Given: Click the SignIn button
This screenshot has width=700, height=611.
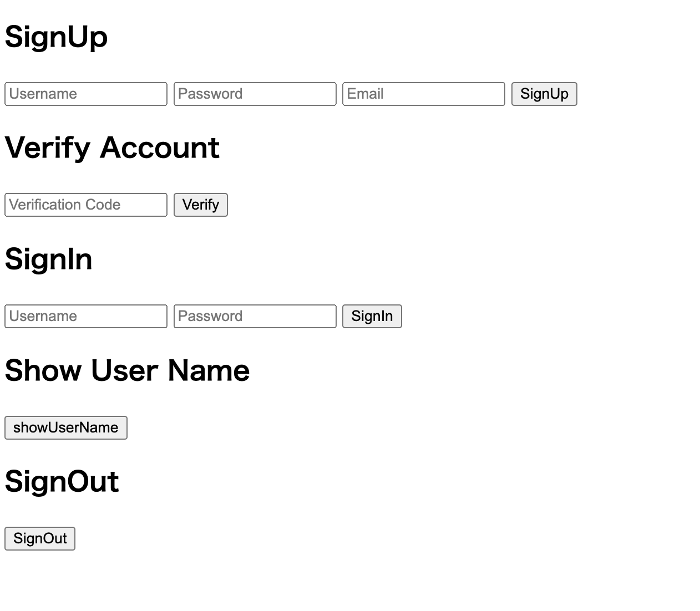Looking at the screenshot, I should click(372, 316).
